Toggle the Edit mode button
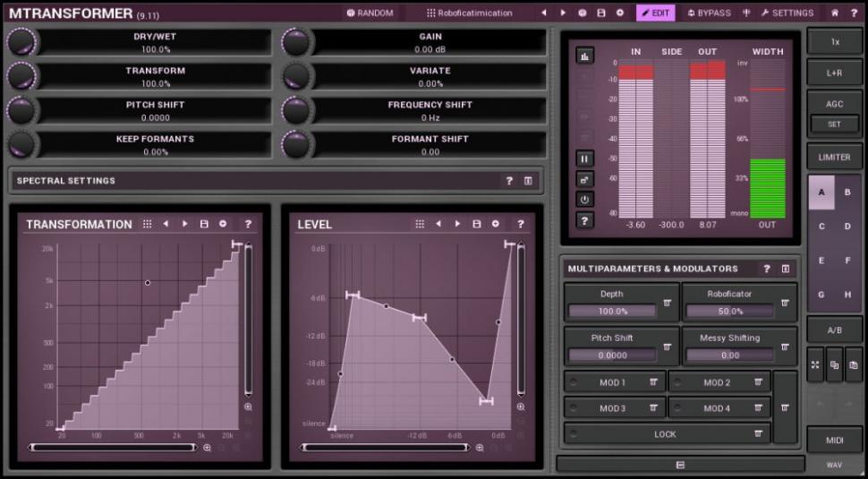The height and width of the screenshot is (479, 868). 655,13
